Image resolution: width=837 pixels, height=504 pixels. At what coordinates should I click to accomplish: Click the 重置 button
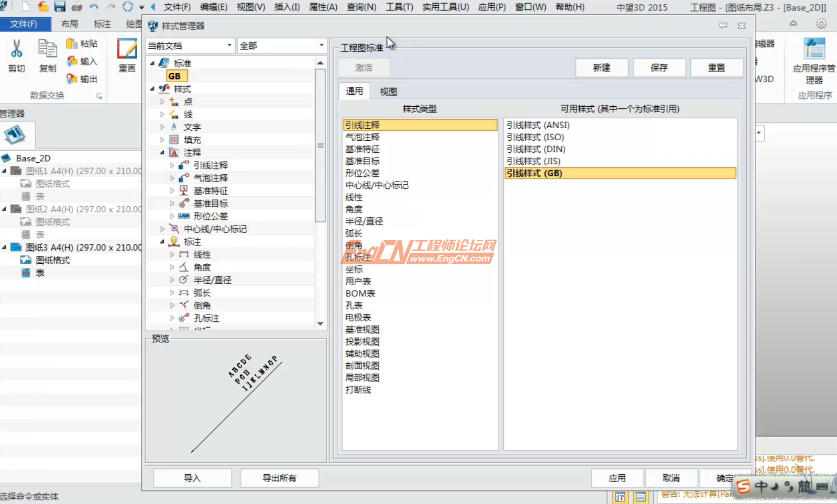pyautogui.click(x=717, y=68)
